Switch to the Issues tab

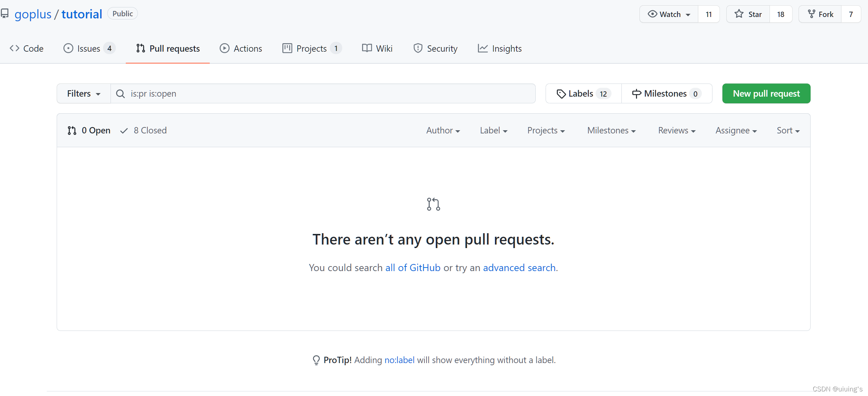[x=89, y=48]
